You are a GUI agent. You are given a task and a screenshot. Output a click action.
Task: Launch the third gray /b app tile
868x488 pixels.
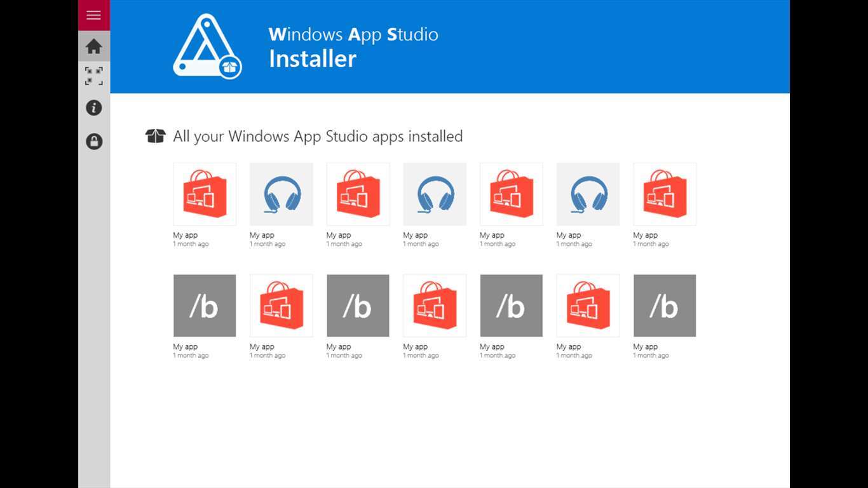[x=512, y=306]
